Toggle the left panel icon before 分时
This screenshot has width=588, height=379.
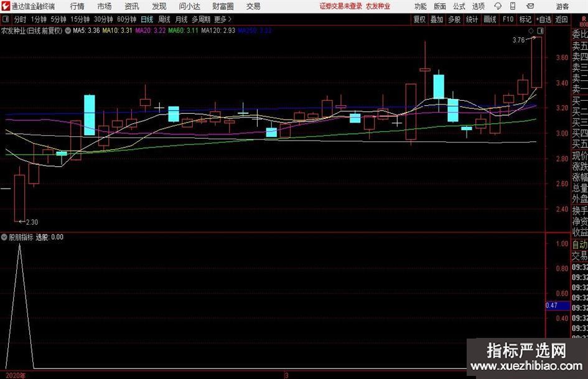pos(6,19)
